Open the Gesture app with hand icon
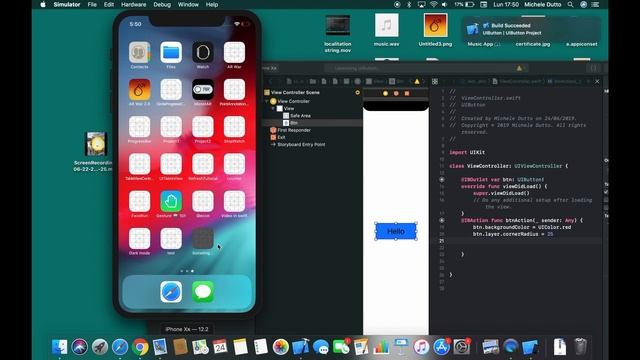Image resolution: width=640 pixels, height=360 pixels. [x=171, y=201]
